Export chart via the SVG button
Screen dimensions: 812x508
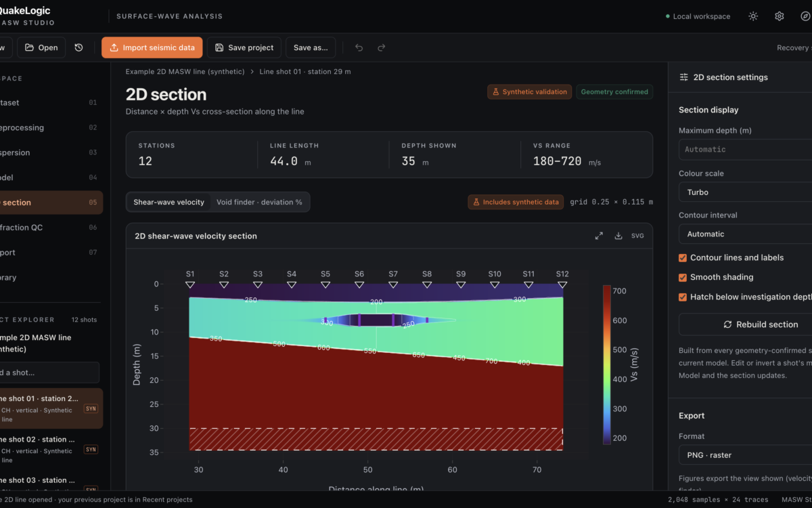click(x=637, y=236)
